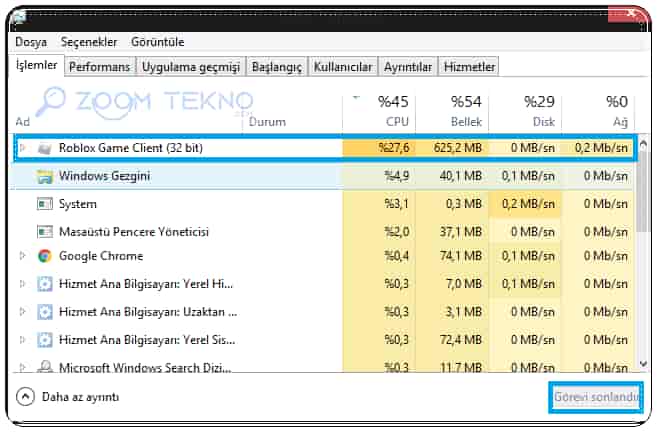Switch to the Başlangıç tab
The width and height of the screenshot is (657, 432).
tap(277, 67)
